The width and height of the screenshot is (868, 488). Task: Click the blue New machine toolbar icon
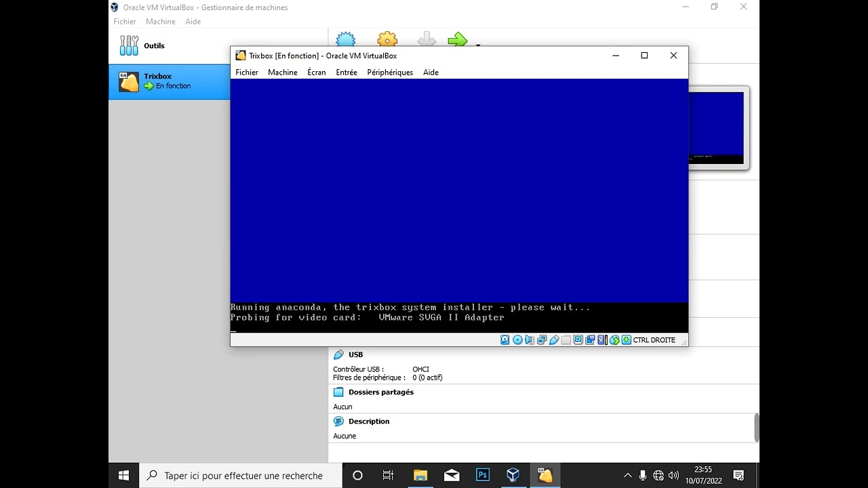click(x=346, y=39)
